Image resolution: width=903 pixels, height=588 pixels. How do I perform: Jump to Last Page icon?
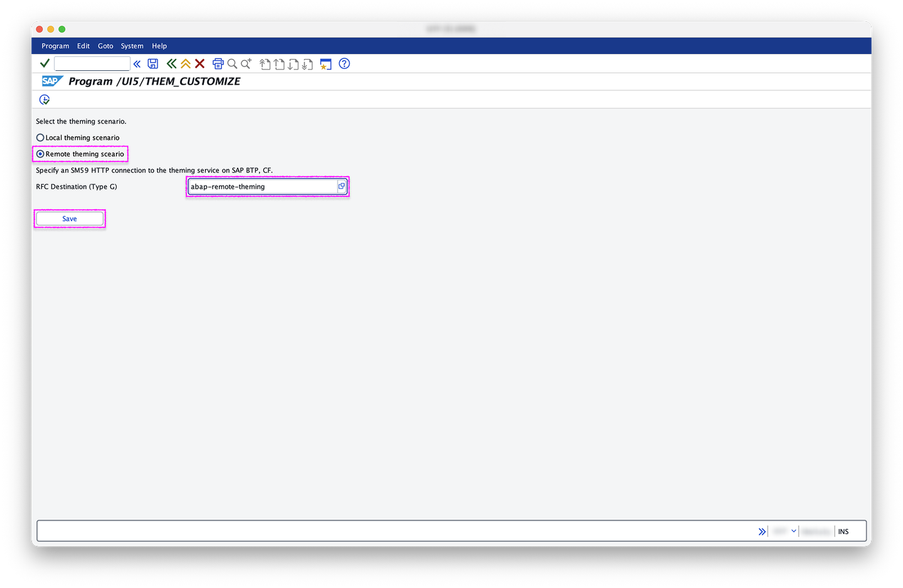pos(307,64)
